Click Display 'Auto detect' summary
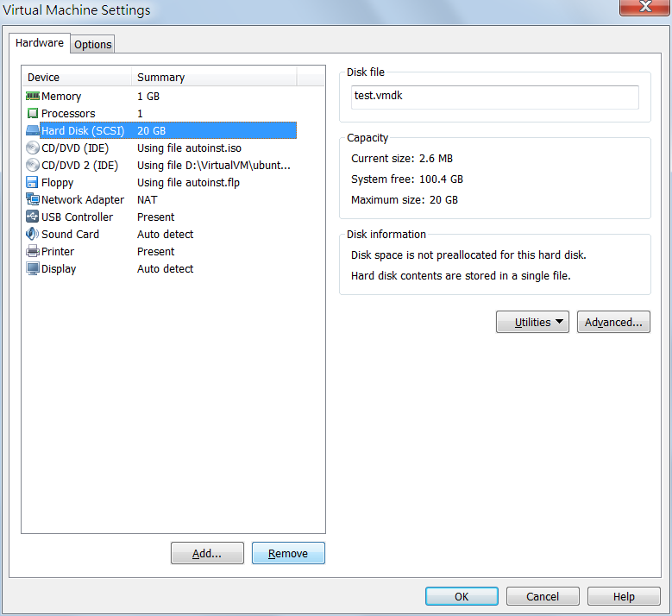672x616 pixels. [165, 269]
